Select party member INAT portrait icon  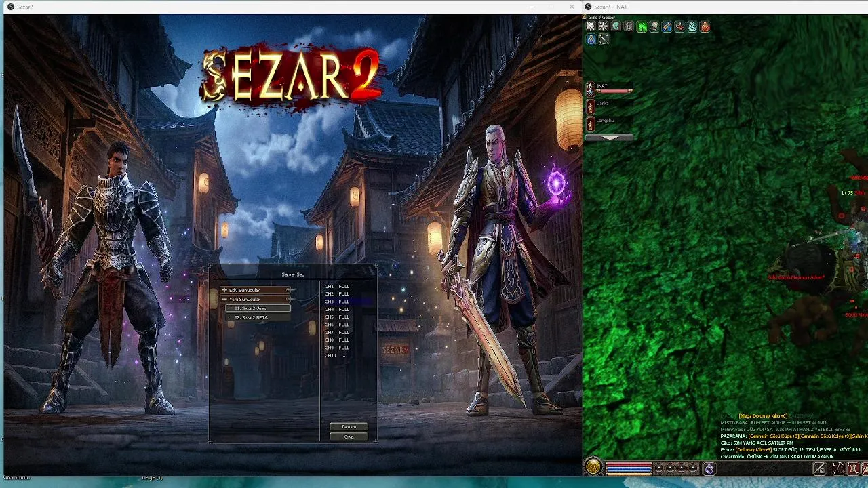[x=590, y=89]
